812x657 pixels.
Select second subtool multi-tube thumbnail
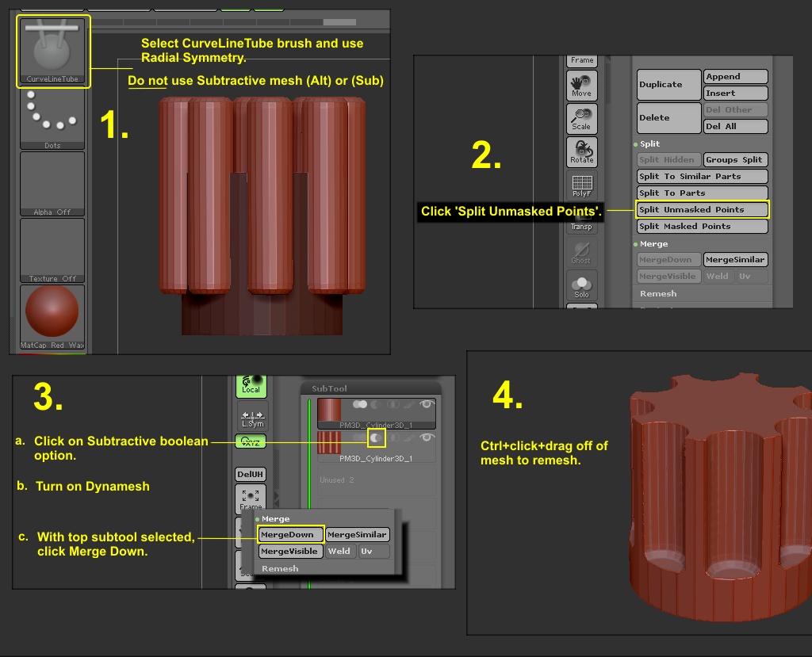(329, 443)
